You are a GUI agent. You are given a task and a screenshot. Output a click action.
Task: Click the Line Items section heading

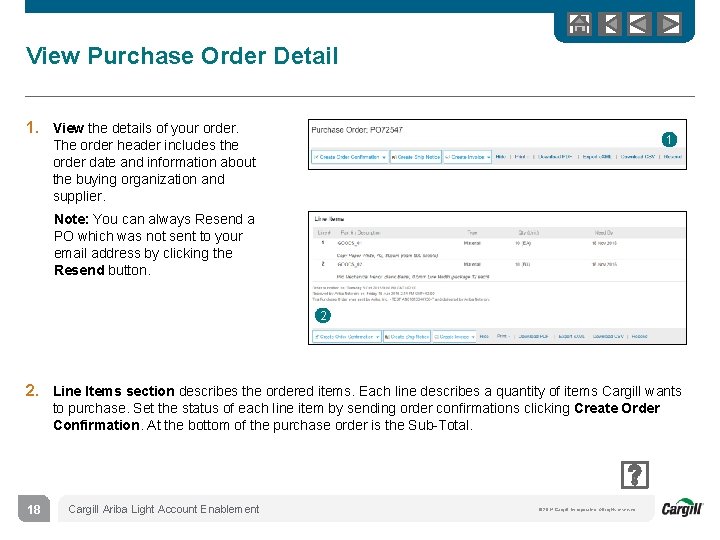(x=329, y=219)
